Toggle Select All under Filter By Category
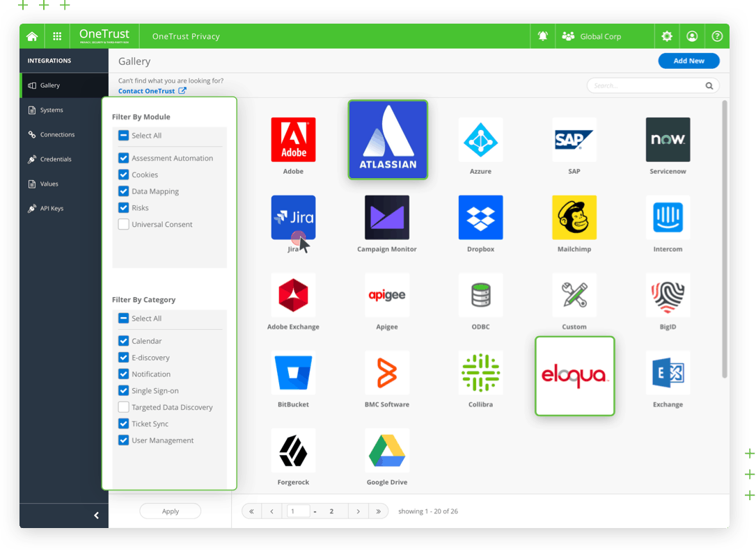Image resolution: width=756 pixels, height=551 pixels. coord(123,319)
